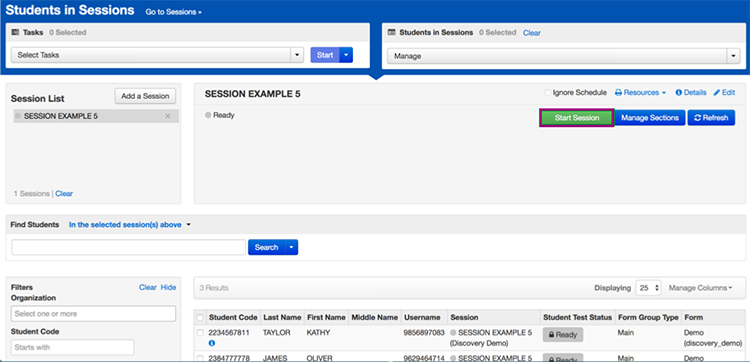Click student code 2384777778

pos(229,358)
